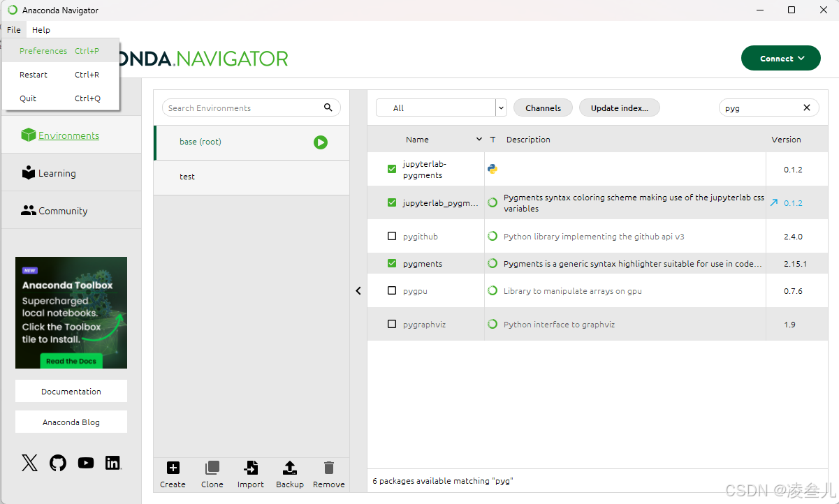Screen dimensions: 839x504
Task: Open the Help menu
Action: coord(41,30)
